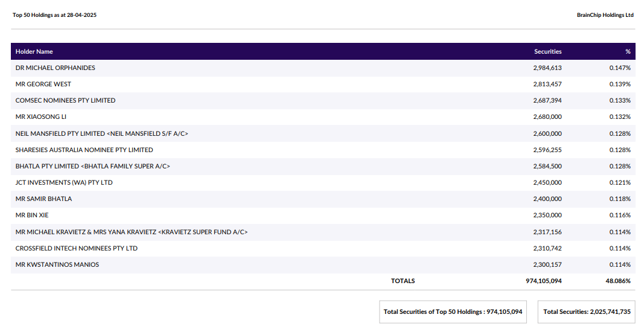The width and height of the screenshot is (644, 329).
Task: Select the MR SAMIR BHATLA holder name
Action: pos(43,199)
